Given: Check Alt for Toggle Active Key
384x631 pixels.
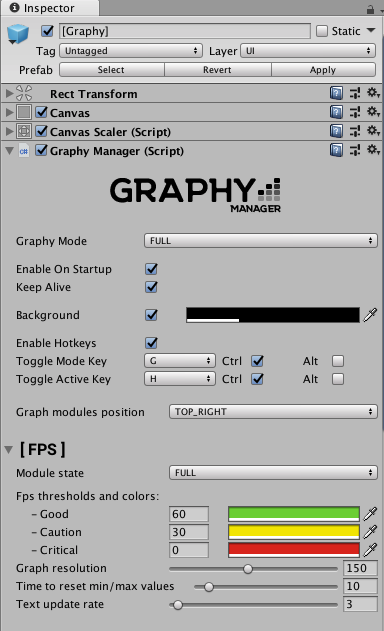Looking at the screenshot, I should [338, 379].
